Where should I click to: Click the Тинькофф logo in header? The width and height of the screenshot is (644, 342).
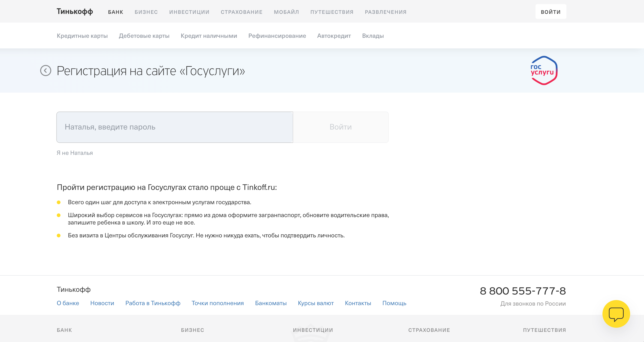coord(75,12)
